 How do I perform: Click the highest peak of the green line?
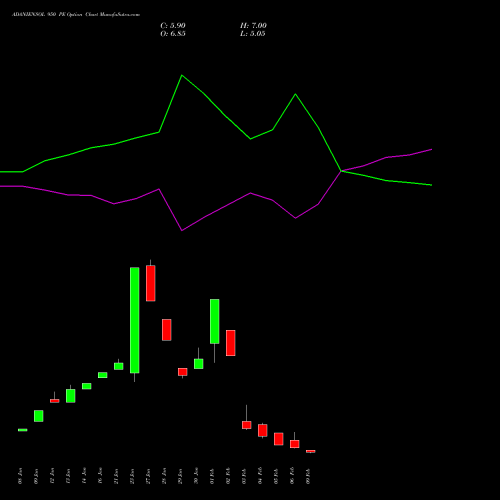pyautogui.click(x=182, y=75)
